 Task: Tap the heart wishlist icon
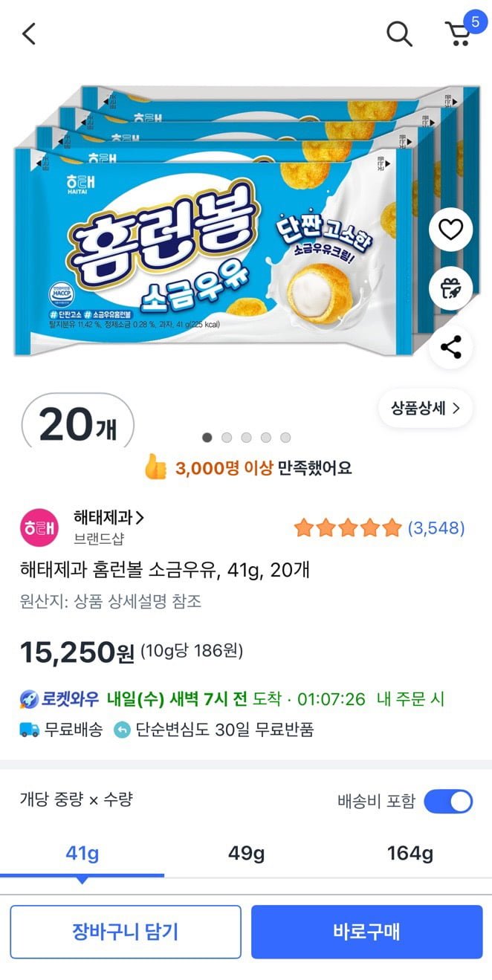tap(450, 230)
